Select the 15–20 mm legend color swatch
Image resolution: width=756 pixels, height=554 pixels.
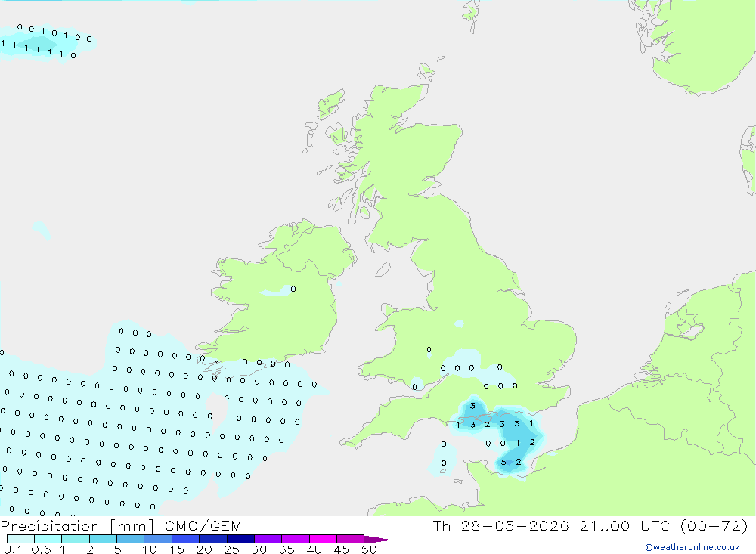(185, 539)
